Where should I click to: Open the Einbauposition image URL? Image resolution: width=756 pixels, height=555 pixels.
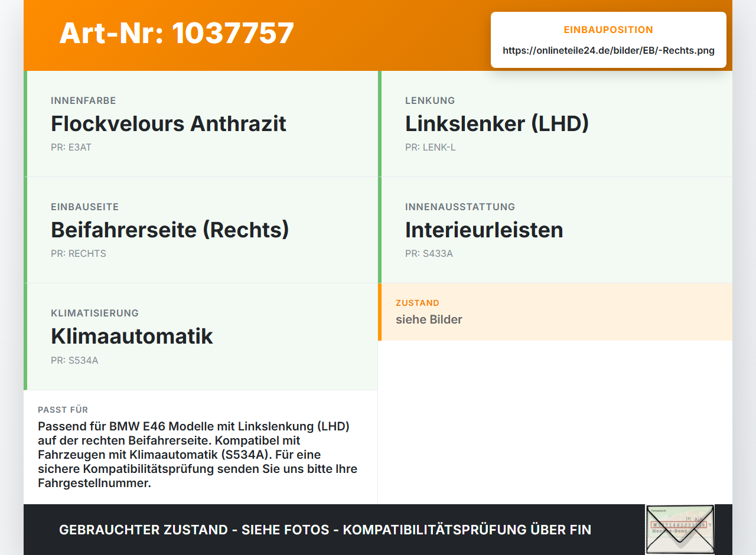pos(608,50)
